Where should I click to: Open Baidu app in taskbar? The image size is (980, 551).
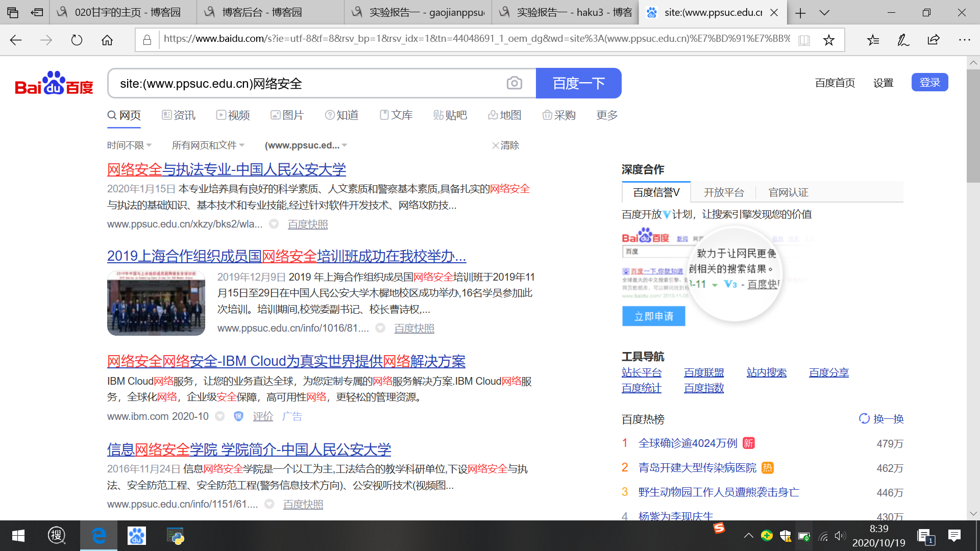coord(136,536)
